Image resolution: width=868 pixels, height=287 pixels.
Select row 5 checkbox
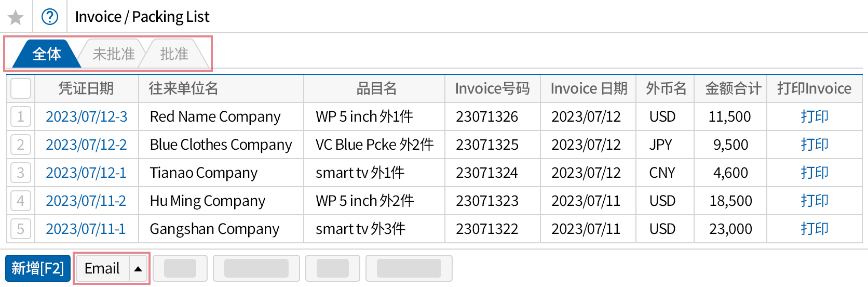tap(21, 229)
